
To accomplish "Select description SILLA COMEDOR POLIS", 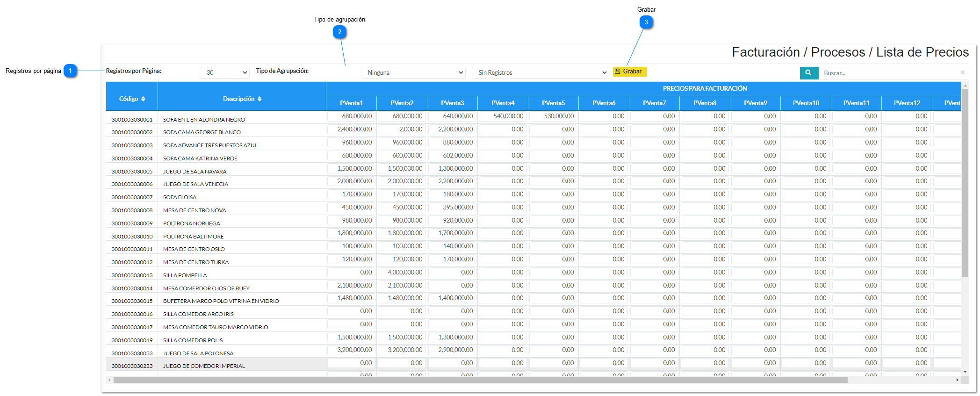I will point(193,340).
